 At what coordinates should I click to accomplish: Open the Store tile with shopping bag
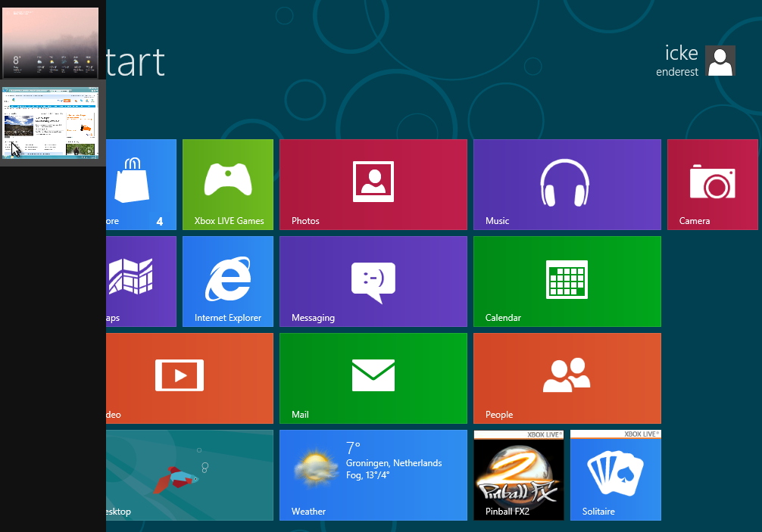click(141, 184)
